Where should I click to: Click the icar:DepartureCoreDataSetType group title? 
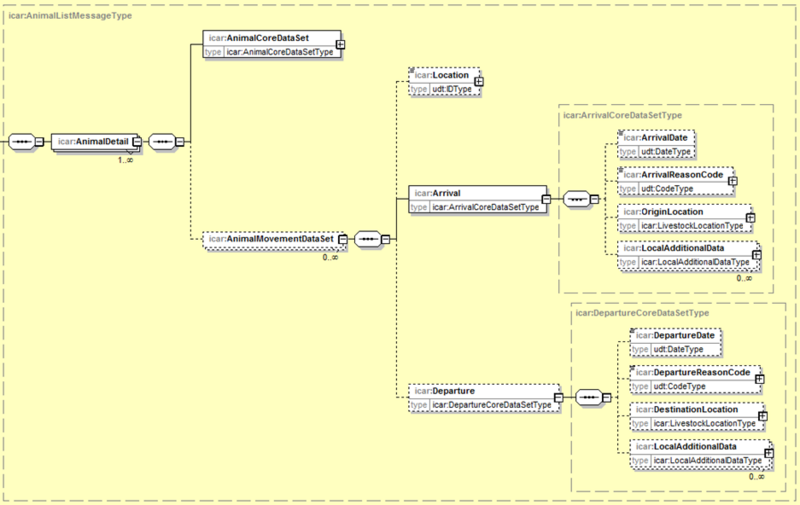[x=642, y=313]
